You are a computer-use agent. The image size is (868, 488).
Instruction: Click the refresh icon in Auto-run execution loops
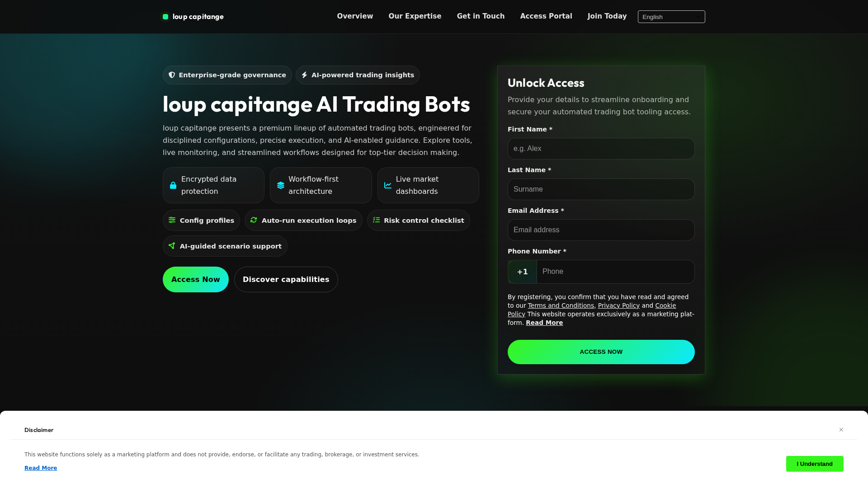coord(254,220)
